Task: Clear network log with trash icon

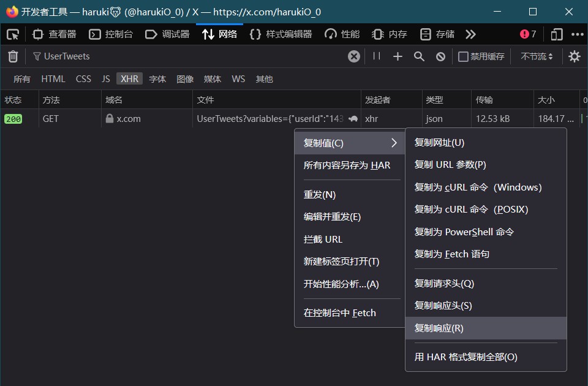Action: coord(13,56)
